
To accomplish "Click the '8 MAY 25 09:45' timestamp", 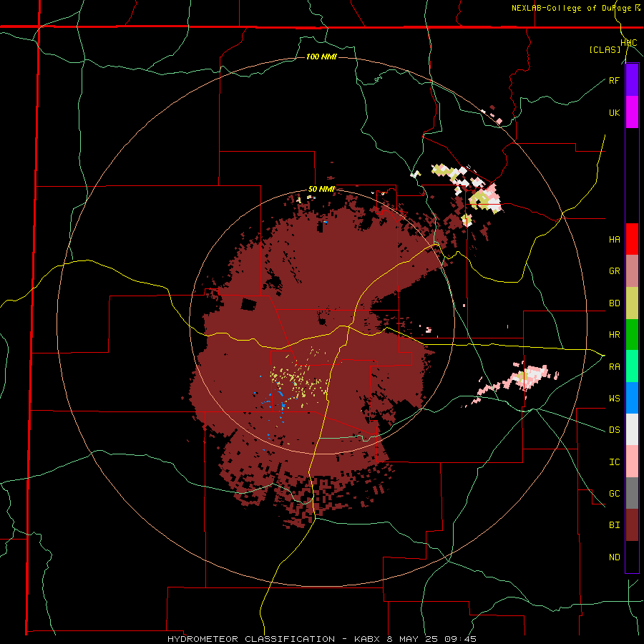I will click(431, 639).
